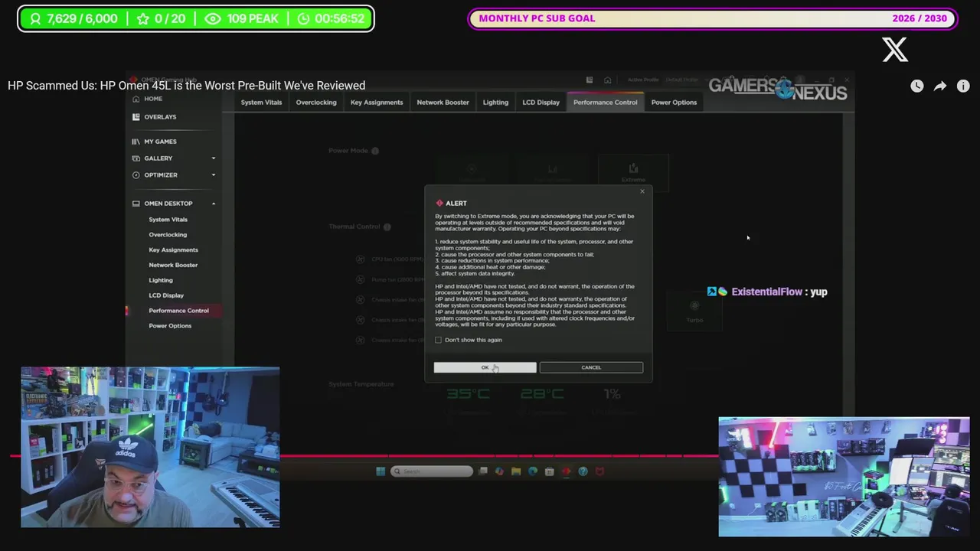The width and height of the screenshot is (980, 551).
Task: Open Task View from the taskbar
Action: click(482, 471)
